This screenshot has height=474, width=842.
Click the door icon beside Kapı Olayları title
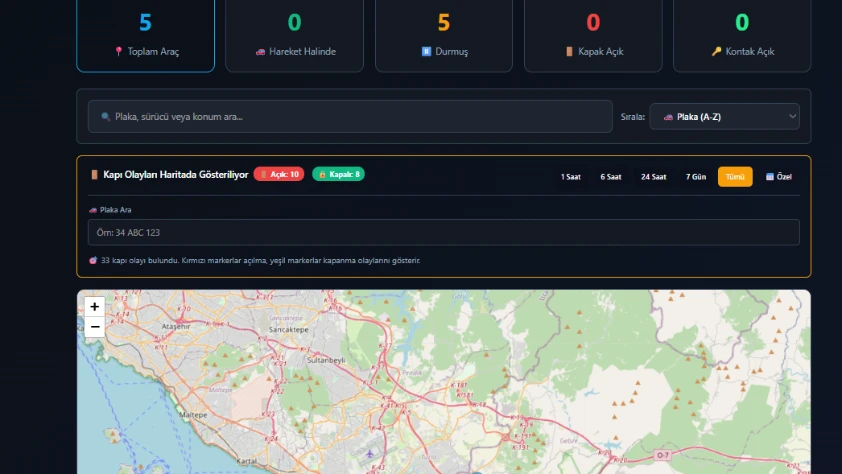(95, 175)
